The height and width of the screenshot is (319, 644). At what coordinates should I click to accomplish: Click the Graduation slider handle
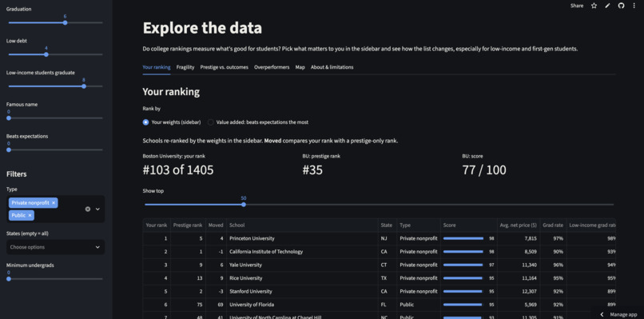tap(65, 22)
